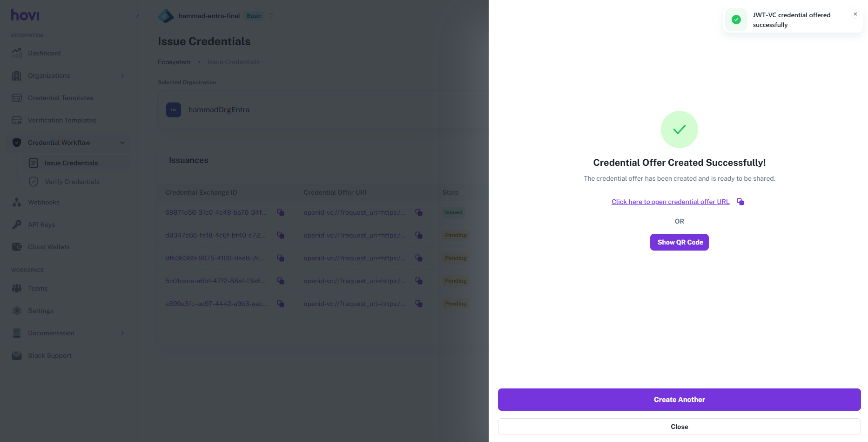Open the Webhooks page icon
The image size is (868, 442).
click(x=17, y=202)
